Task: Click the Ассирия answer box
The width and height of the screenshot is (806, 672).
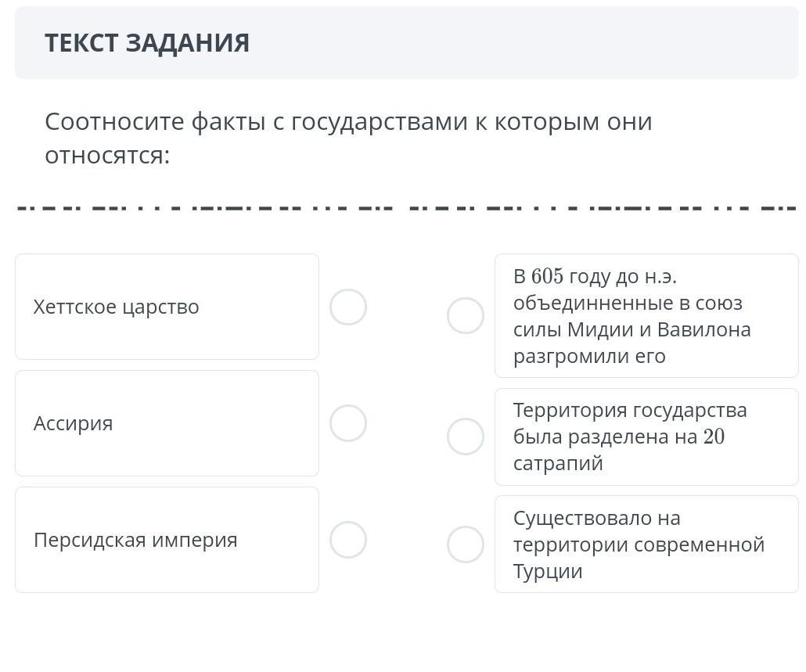Action: tap(167, 423)
